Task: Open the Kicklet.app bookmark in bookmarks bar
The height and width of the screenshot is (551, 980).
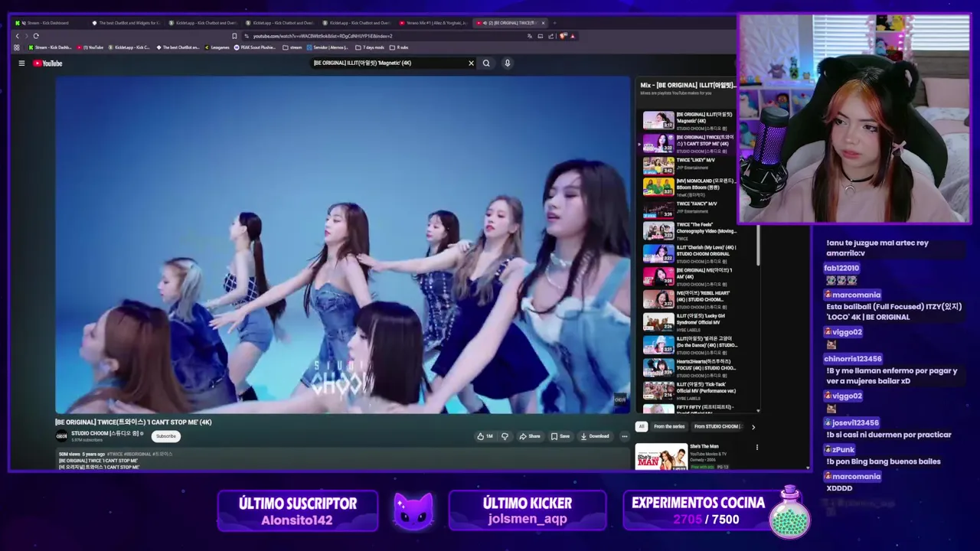Action: 129,47
